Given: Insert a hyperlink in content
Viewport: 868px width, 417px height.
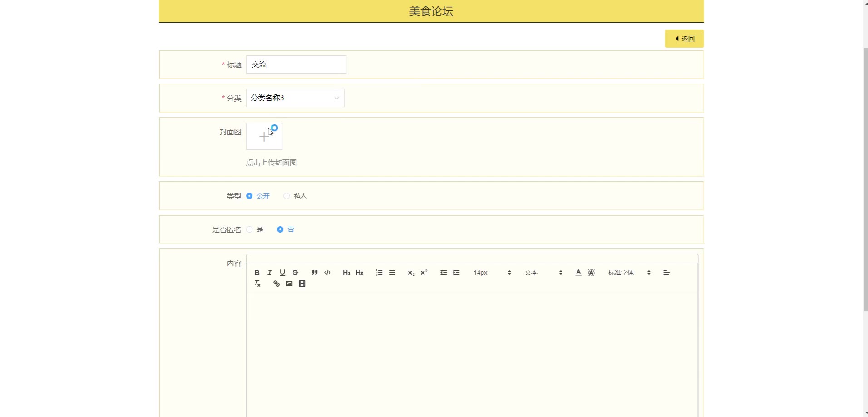Looking at the screenshot, I should (x=276, y=283).
